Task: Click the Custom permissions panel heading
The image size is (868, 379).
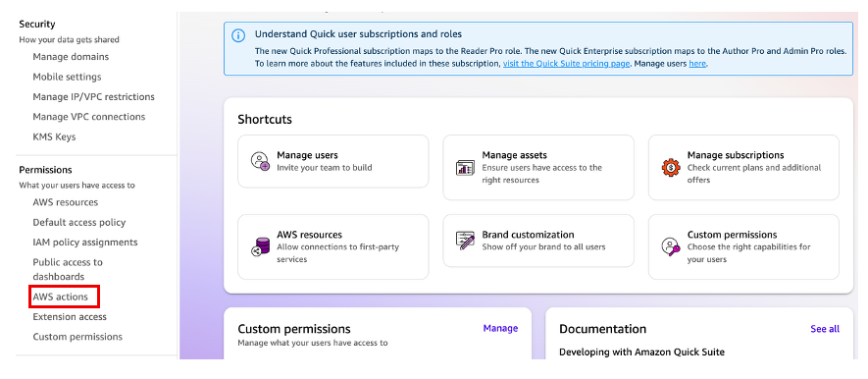Action: (294, 329)
